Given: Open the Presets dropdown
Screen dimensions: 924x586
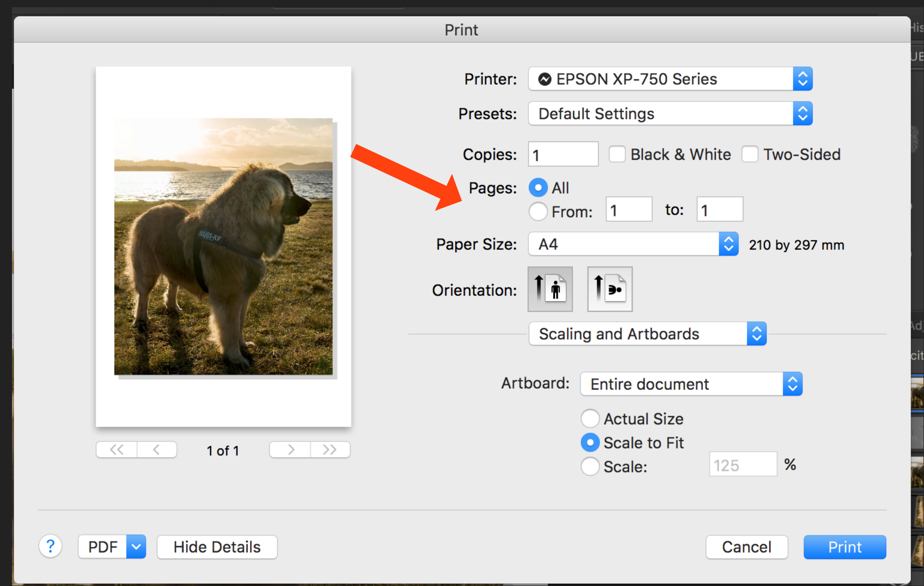Looking at the screenshot, I should click(x=670, y=114).
